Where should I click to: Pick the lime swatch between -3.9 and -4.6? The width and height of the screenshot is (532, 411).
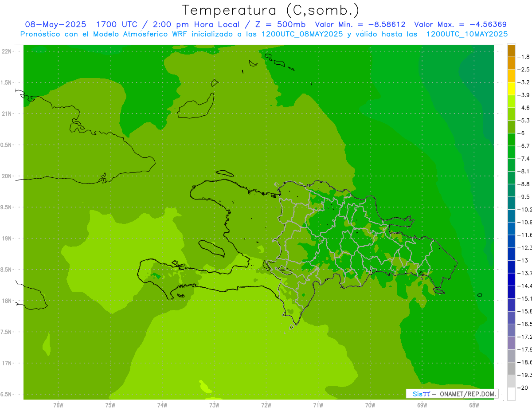511,101
